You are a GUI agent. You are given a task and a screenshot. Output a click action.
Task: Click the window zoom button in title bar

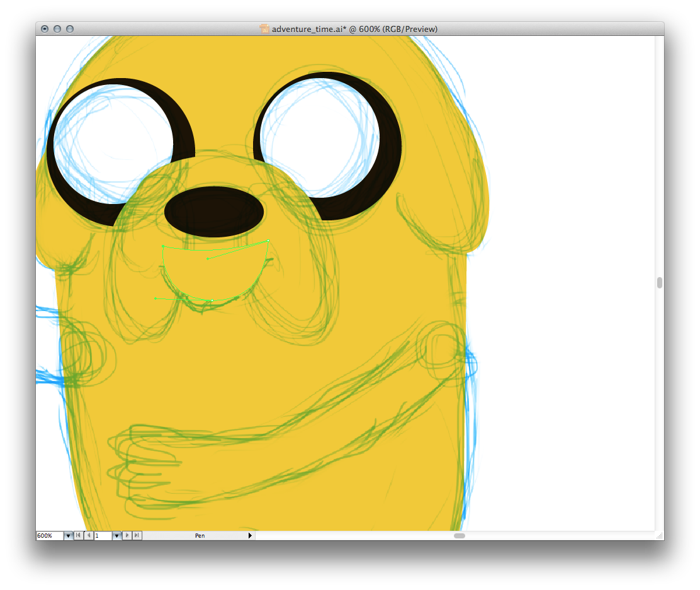click(70, 29)
